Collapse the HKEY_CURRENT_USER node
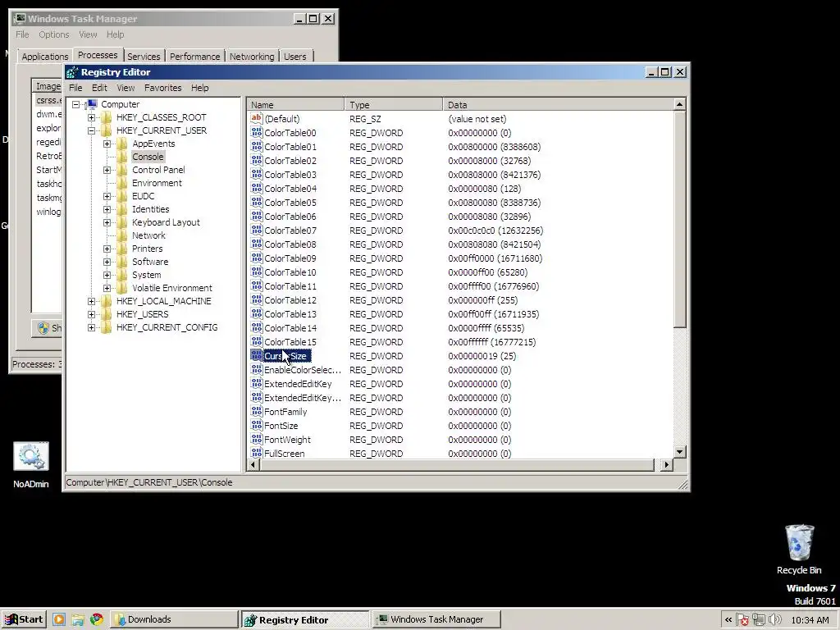The height and width of the screenshot is (630, 840). pyautogui.click(x=92, y=130)
